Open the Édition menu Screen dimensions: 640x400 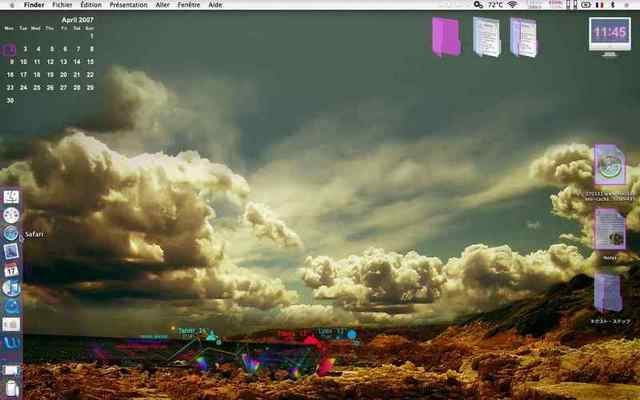[x=91, y=5]
